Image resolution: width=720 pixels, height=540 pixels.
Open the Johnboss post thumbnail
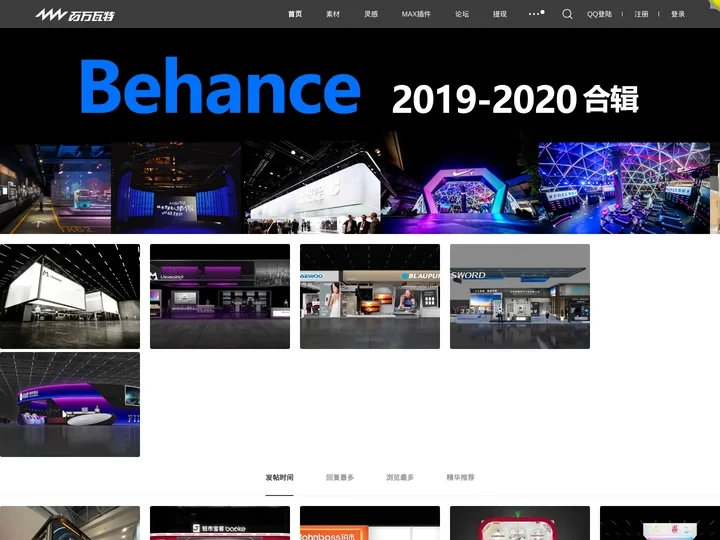click(x=370, y=523)
